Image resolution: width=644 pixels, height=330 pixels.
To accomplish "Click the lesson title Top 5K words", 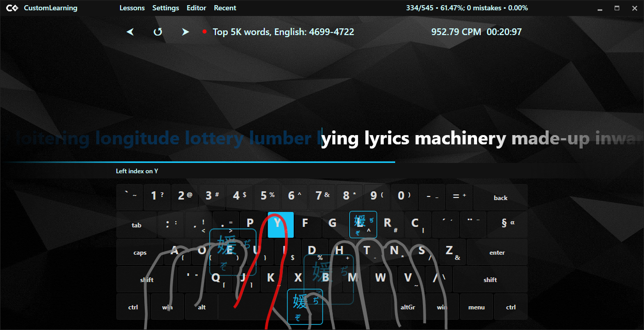I will (x=284, y=31).
